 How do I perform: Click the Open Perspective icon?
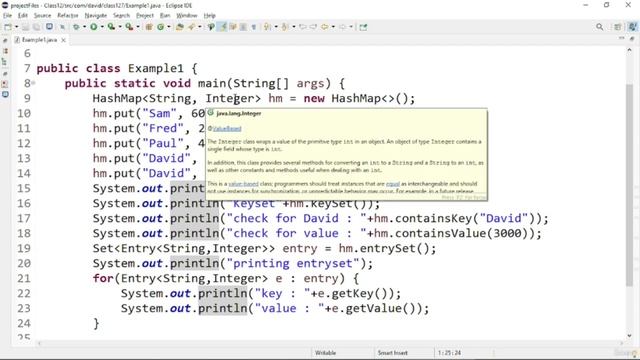tap(618, 27)
